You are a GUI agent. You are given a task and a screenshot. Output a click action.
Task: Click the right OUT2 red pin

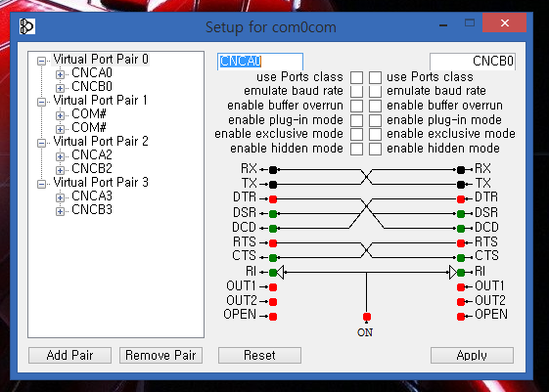461,301
